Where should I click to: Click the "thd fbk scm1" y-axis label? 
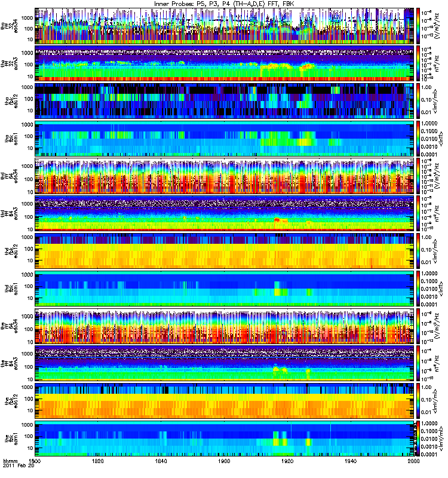[x=11, y=289]
